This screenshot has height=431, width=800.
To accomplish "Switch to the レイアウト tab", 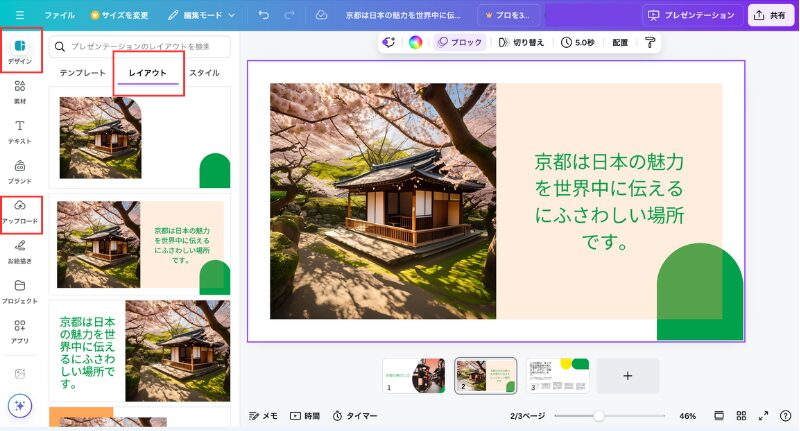I will point(147,73).
